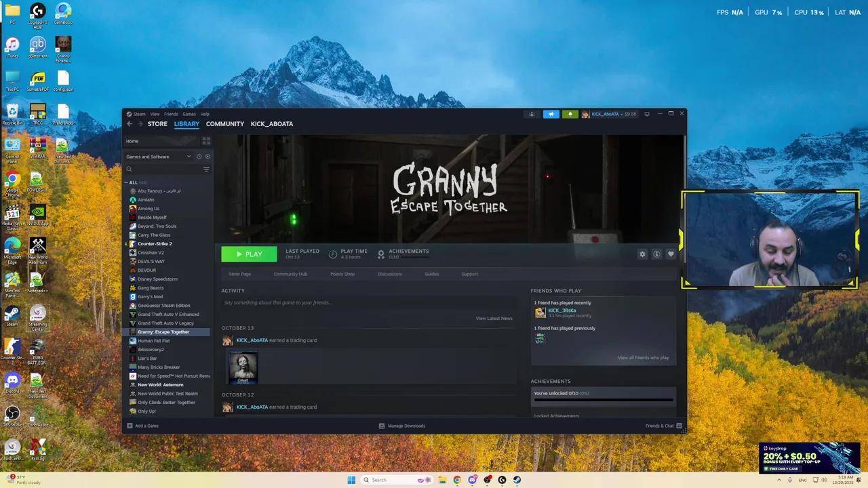
Task: Select the Logitech G HUB desktop icon
Action: click(x=38, y=16)
